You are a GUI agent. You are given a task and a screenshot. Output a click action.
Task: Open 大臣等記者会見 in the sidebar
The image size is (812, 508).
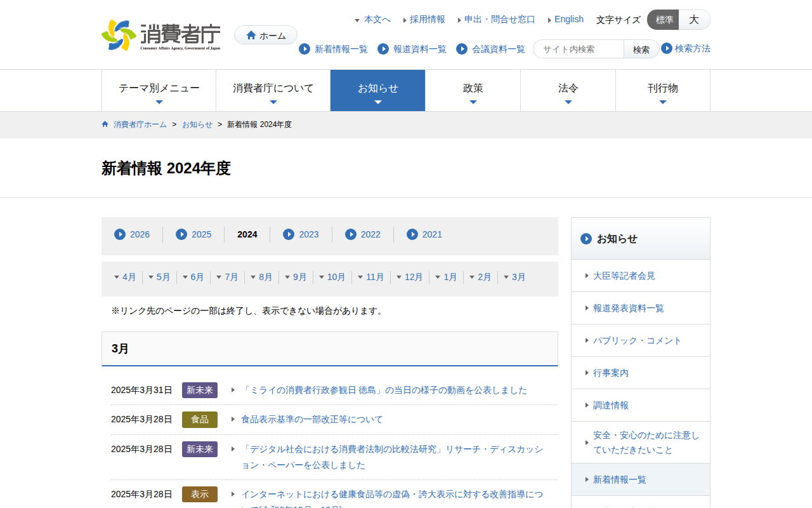624,276
